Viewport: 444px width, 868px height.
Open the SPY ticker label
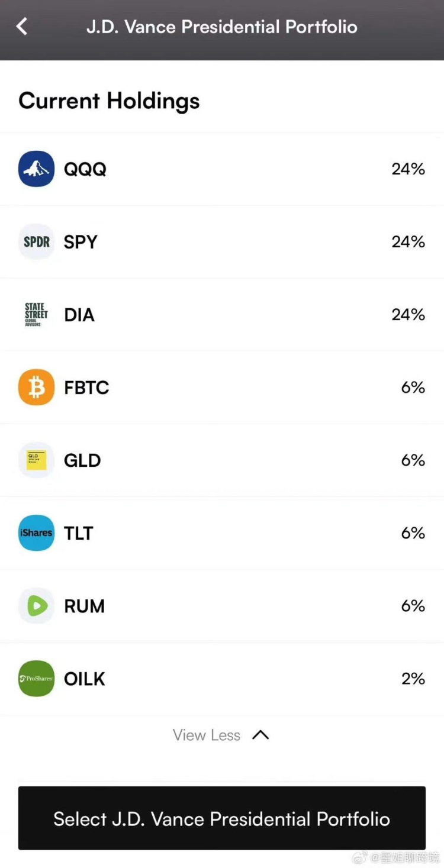pos(81,242)
